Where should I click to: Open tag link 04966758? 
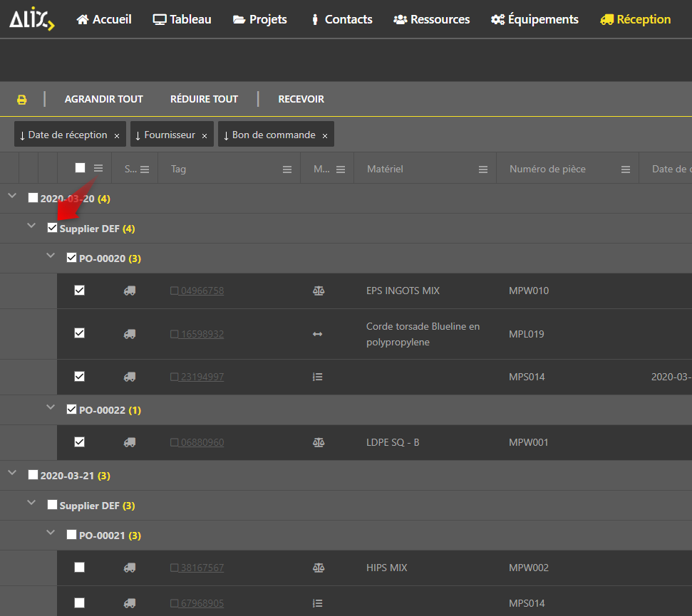tap(197, 291)
